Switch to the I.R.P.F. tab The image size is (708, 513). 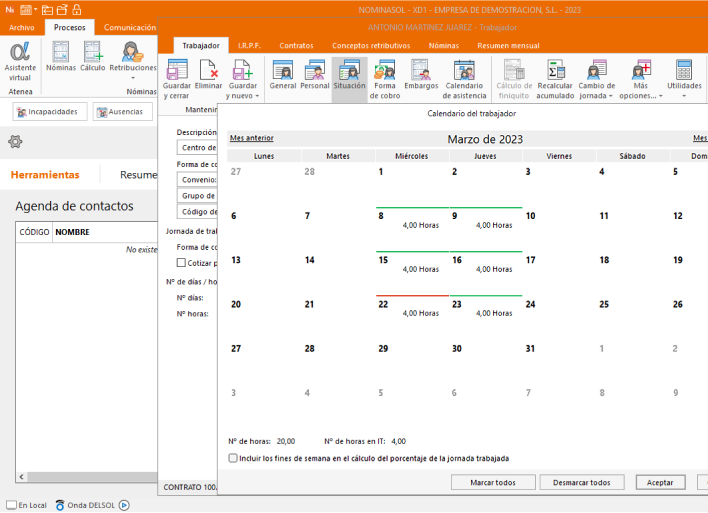pyautogui.click(x=249, y=46)
